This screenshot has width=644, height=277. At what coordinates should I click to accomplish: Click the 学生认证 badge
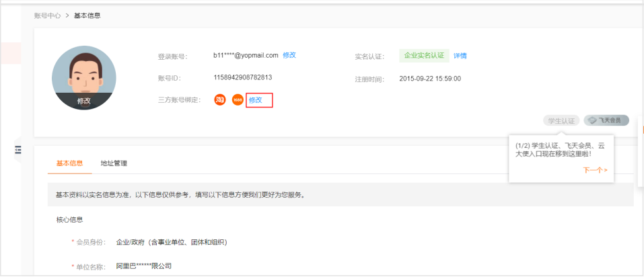coord(561,121)
